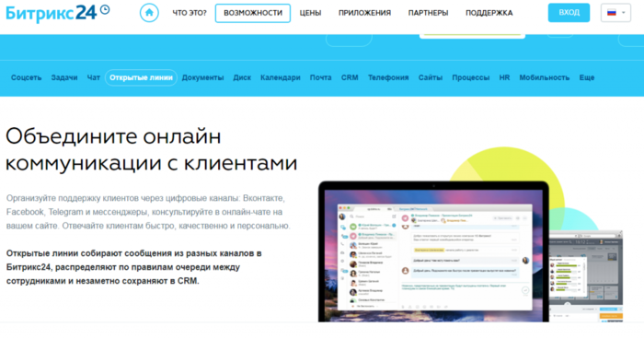The width and height of the screenshot is (644, 339).
Task: Open the ПАРТНЕРЫ menu item
Action: coord(428,13)
